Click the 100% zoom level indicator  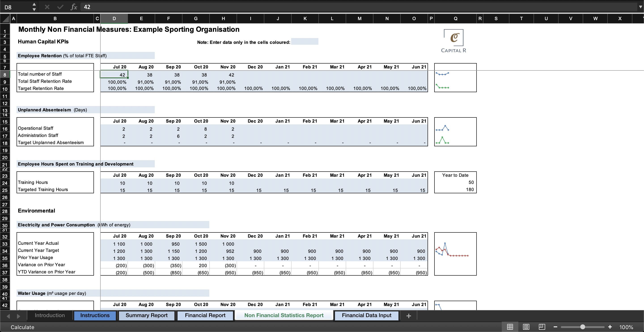click(626, 327)
